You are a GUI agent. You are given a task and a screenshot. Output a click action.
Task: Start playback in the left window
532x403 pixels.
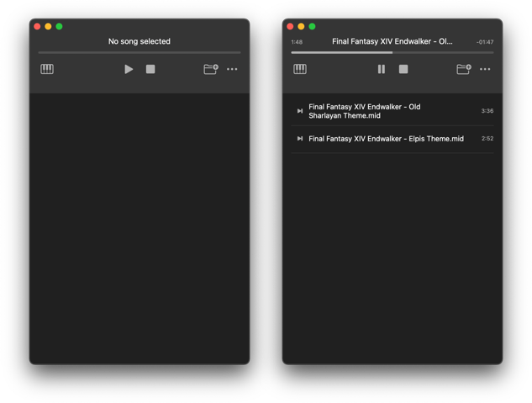point(129,69)
